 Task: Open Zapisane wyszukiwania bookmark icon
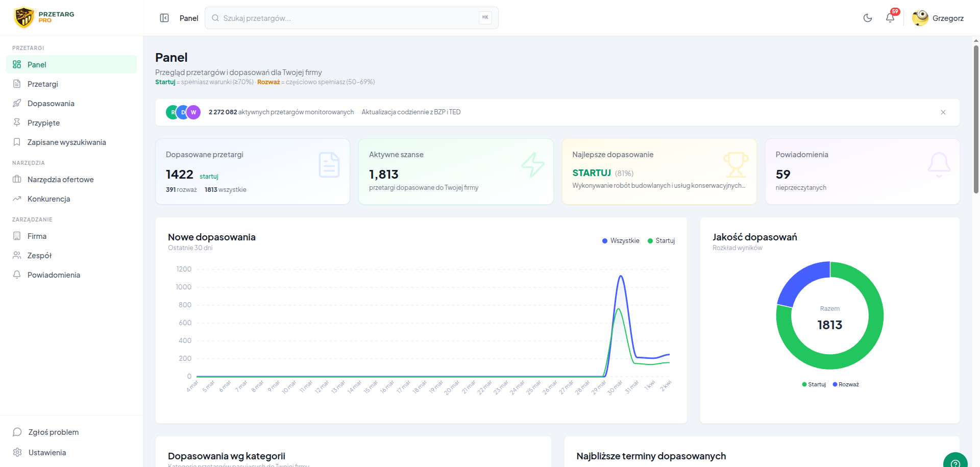pos(17,142)
